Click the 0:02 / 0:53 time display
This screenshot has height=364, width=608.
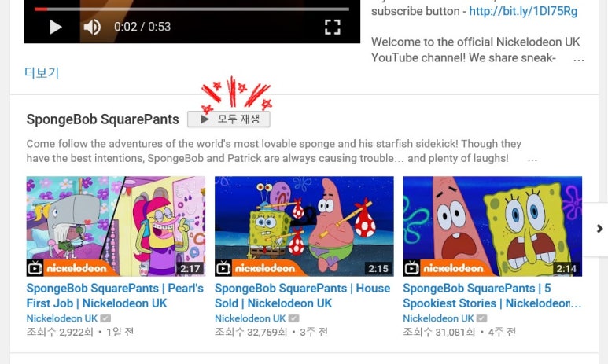[x=142, y=27]
